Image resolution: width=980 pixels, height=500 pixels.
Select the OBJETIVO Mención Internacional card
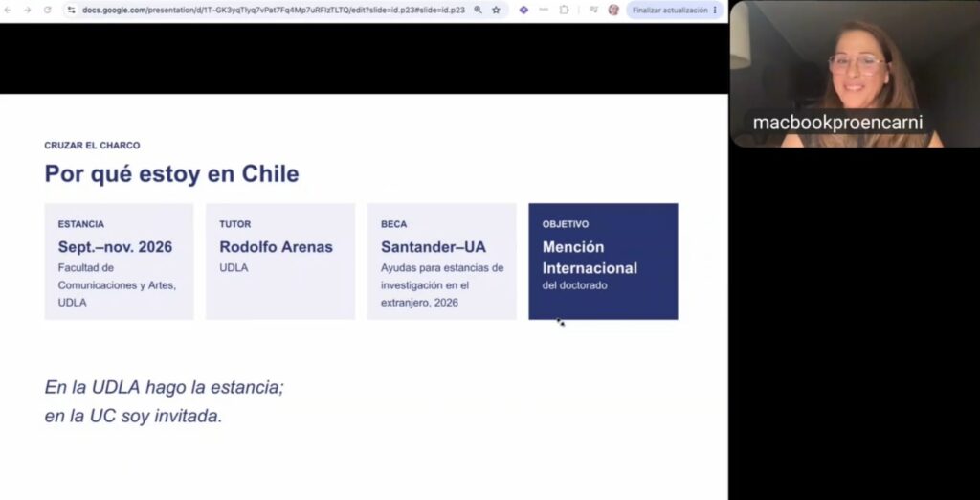coord(603,261)
